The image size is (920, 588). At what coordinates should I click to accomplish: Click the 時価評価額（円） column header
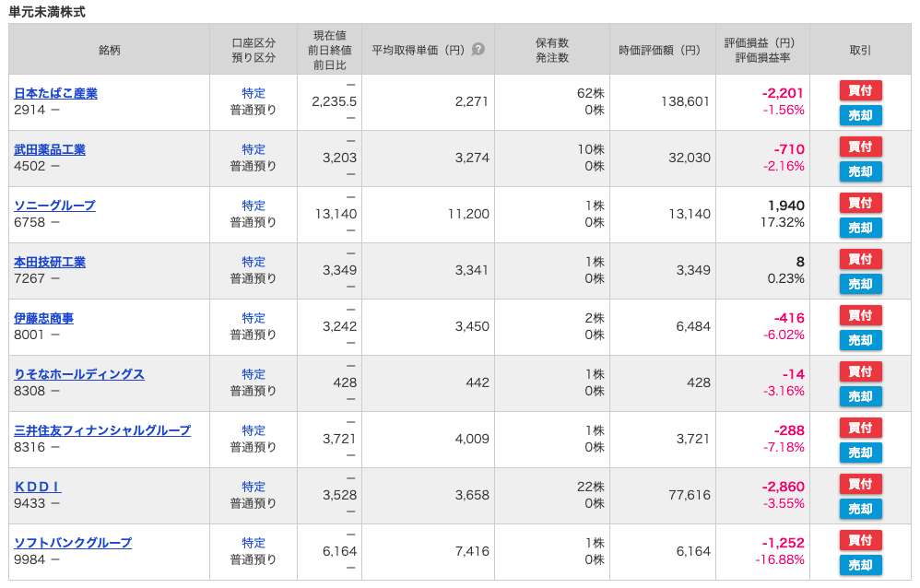click(663, 50)
